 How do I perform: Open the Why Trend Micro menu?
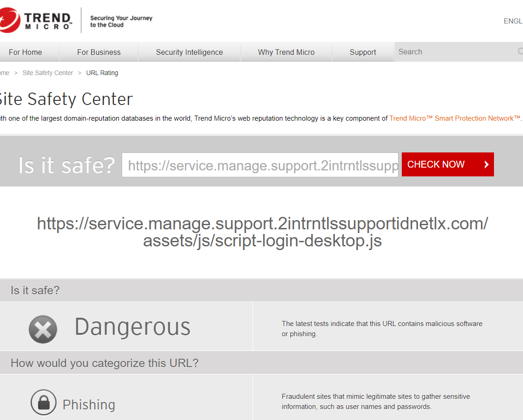pos(286,52)
